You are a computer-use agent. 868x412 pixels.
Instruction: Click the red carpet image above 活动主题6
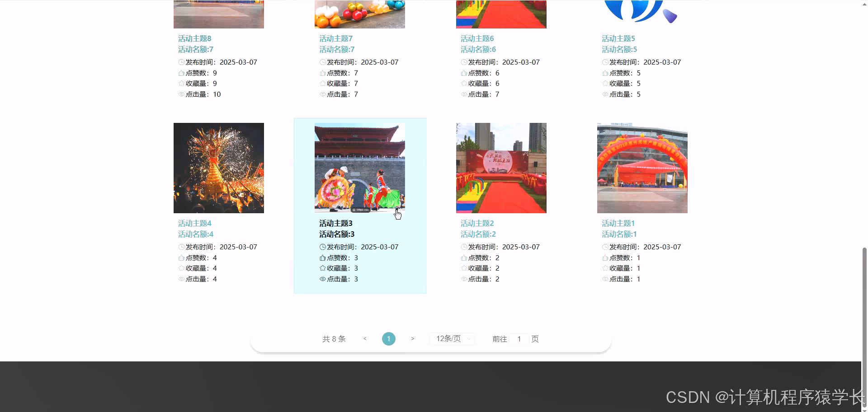click(501, 14)
